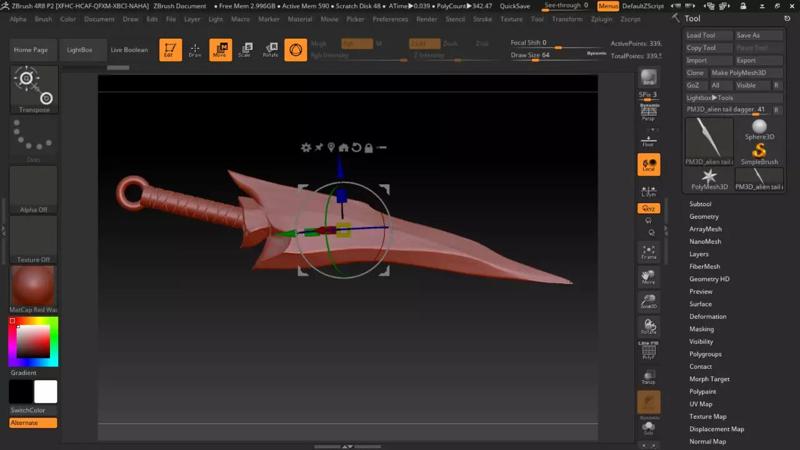Open the Material menu
This screenshot has width=800, height=450.
pos(300,19)
